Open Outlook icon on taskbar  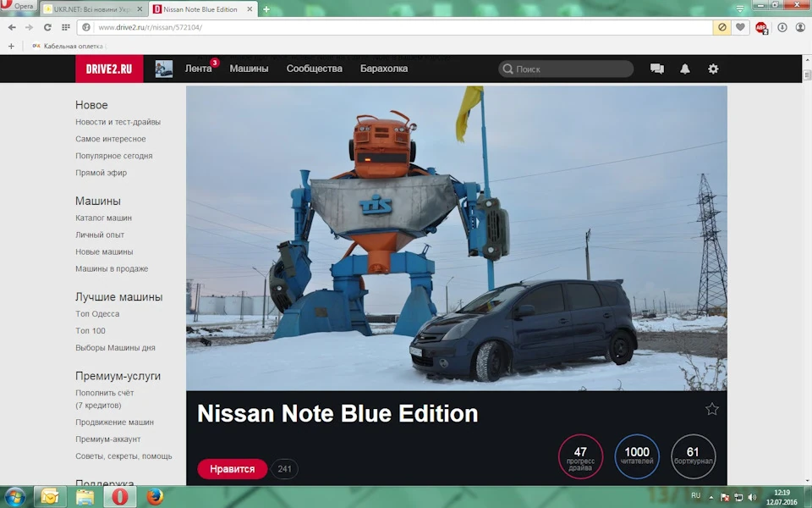pos(50,497)
